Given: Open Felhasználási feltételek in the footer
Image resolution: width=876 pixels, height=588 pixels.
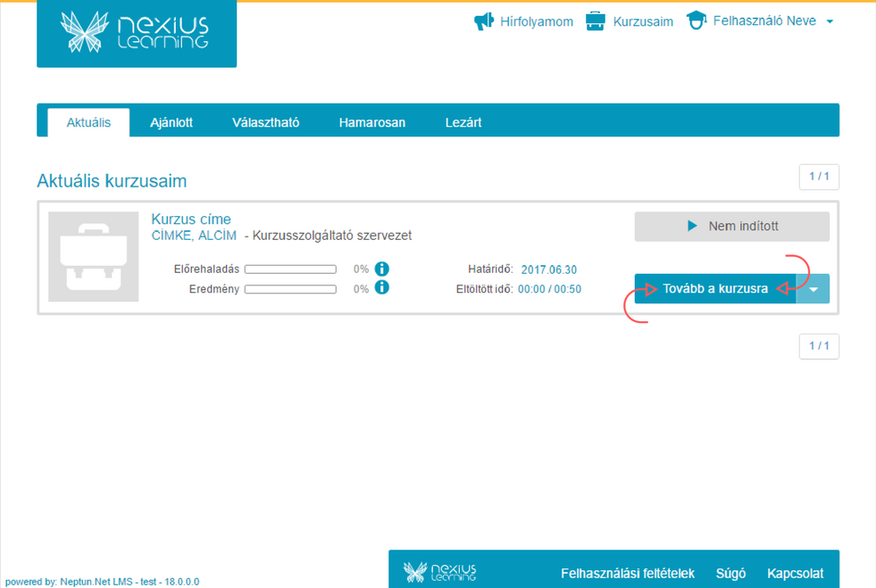Looking at the screenshot, I should click(x=627, y=574).
